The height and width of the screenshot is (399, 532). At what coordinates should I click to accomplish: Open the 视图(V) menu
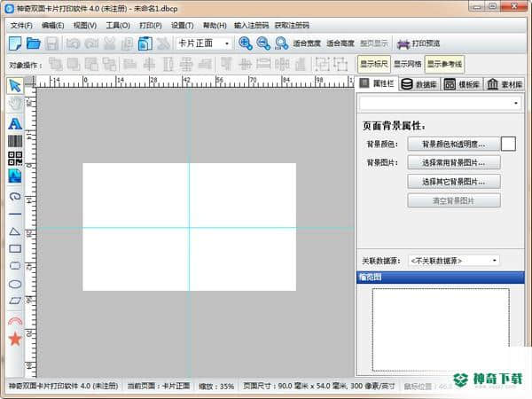[x=85, y=26]
